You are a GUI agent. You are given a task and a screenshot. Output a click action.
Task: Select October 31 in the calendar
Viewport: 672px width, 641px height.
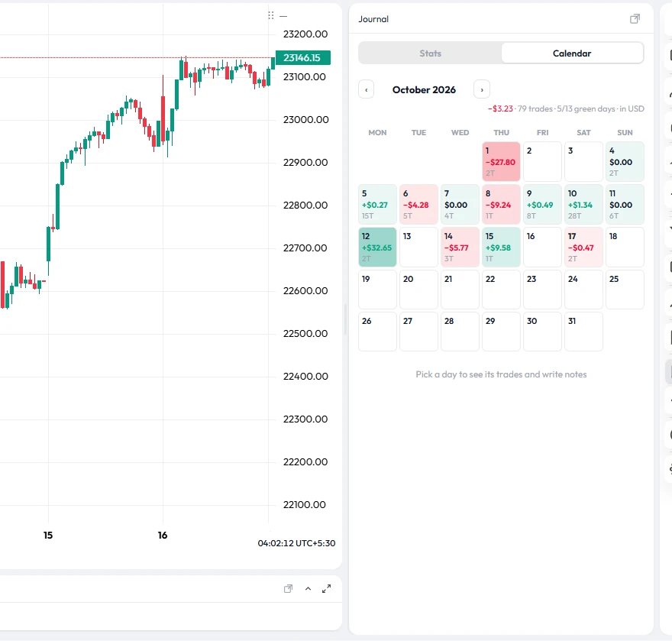click(583, 332)
